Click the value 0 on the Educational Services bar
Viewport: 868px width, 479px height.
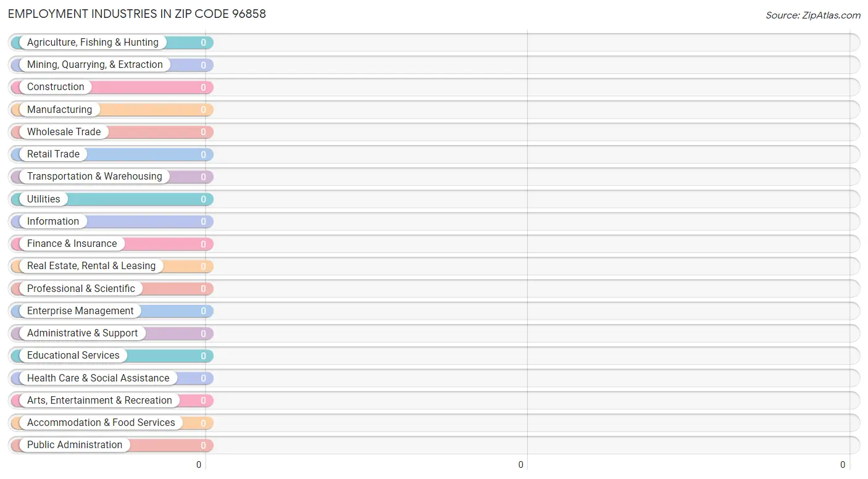(203, 356)
